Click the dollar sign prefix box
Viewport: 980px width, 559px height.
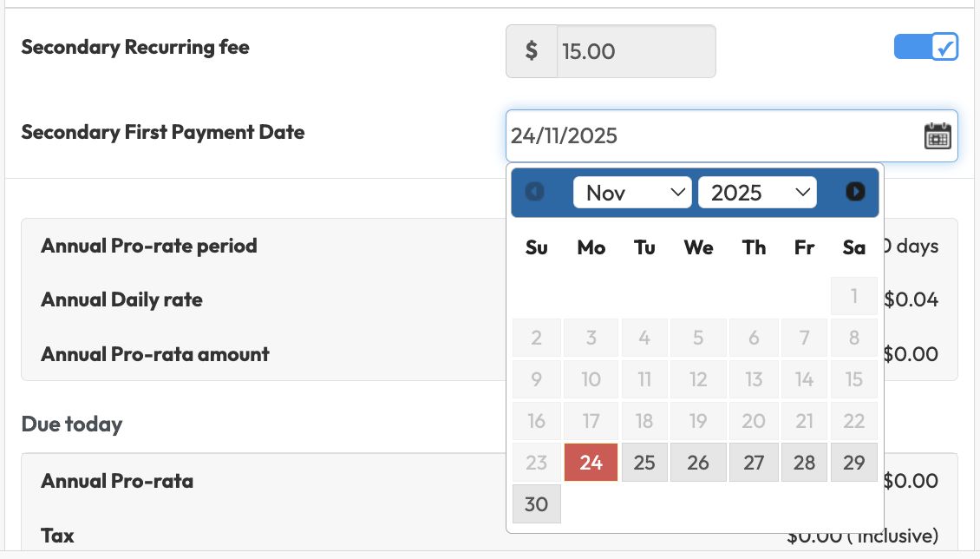(x=532, y=51)
